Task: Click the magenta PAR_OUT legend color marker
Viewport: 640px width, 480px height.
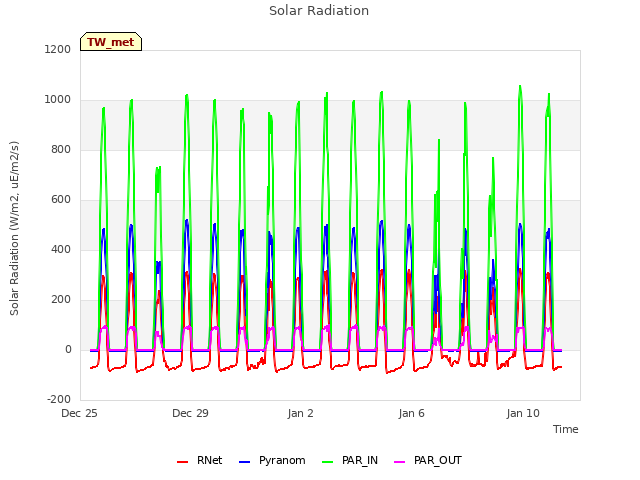Action: click(x=400, y=462)
